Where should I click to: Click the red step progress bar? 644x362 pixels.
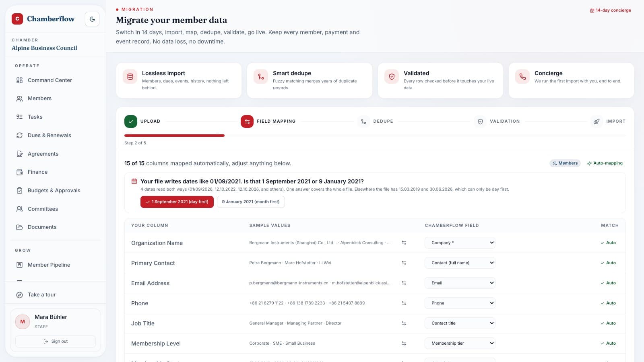coord(174,136)
